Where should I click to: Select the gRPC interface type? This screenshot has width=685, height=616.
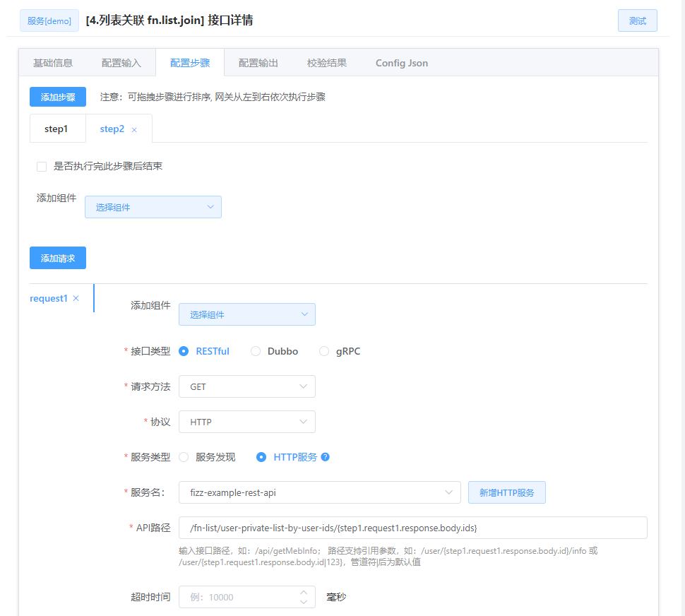click(323, 351)
